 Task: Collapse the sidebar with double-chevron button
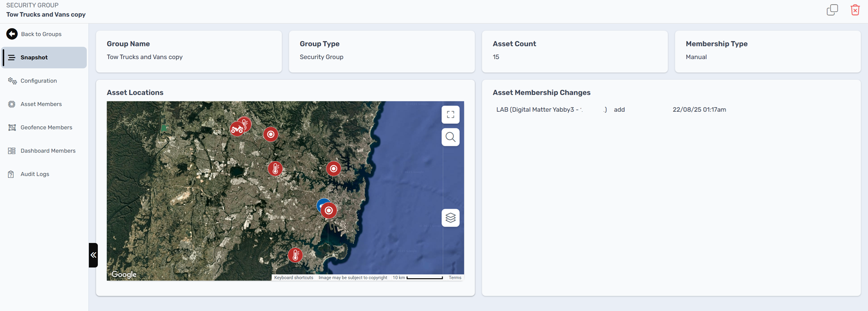click(x=93, y=255)
